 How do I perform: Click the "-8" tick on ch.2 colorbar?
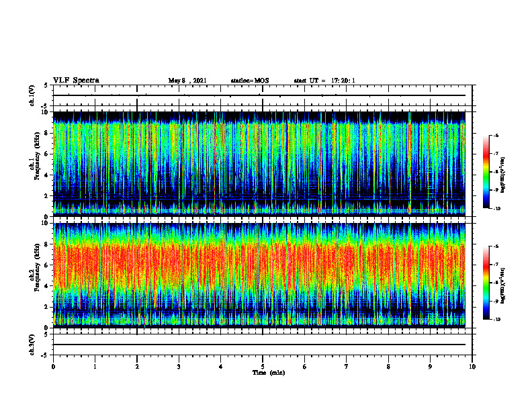coord(496,283)
